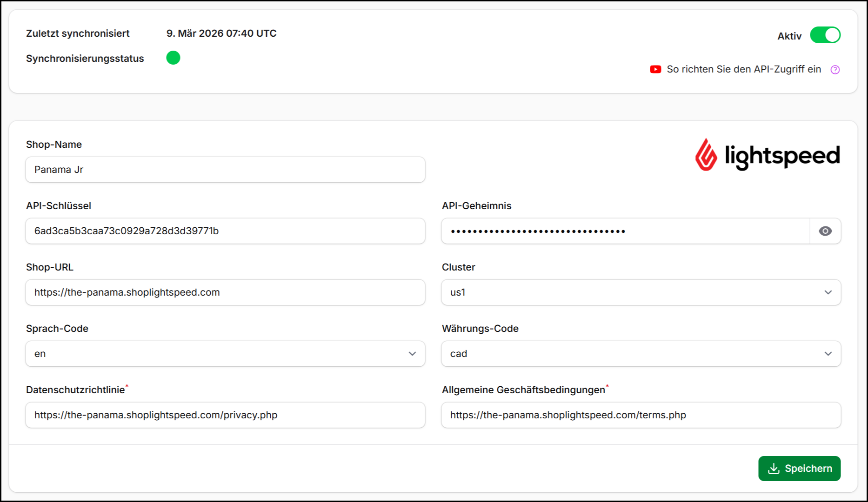Edit the Datenschutzrichtlinie URL field
Screen dimensions: 868x502
225,415
